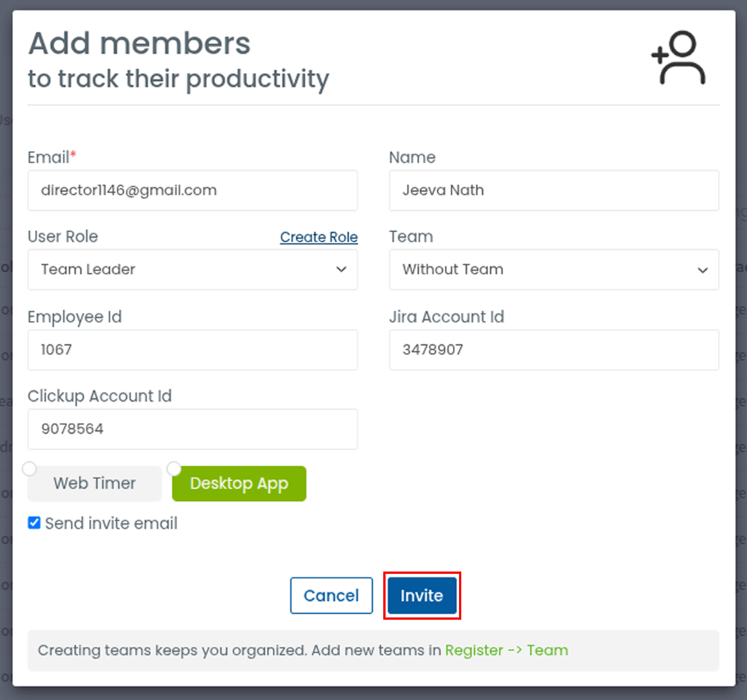
Task: Select the Web Timer radio option
Action: pyautogui.click(x=29, y=469)
